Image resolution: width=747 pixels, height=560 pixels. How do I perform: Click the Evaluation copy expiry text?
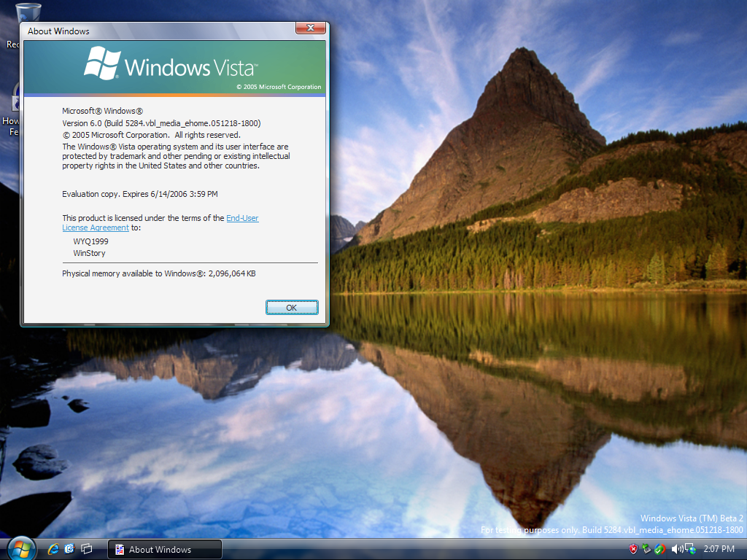(140, 194)
